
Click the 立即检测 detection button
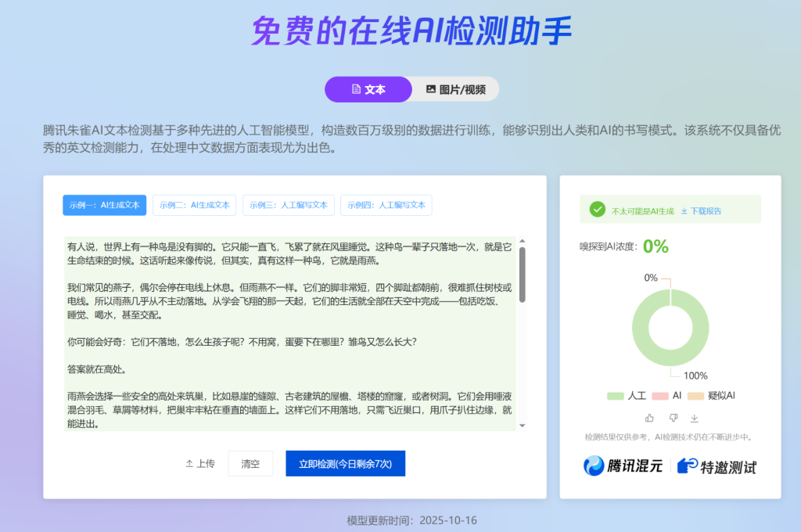345,463
